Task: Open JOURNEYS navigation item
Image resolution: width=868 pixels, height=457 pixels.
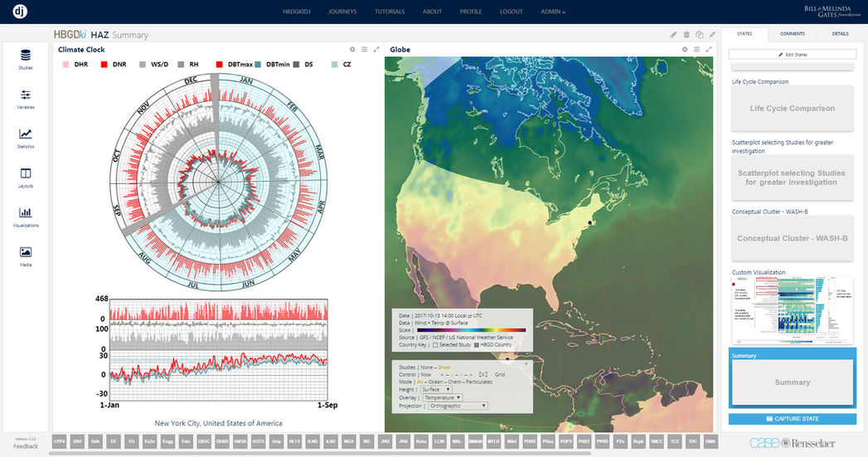Action: point(342,12)
